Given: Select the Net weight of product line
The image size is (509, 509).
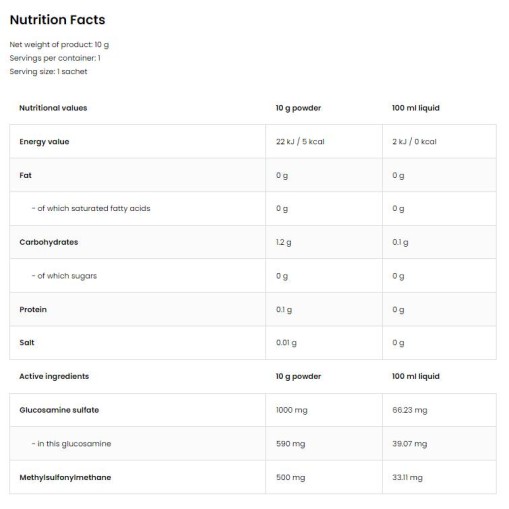Looking at the screenshot, I should pos(59,45).
